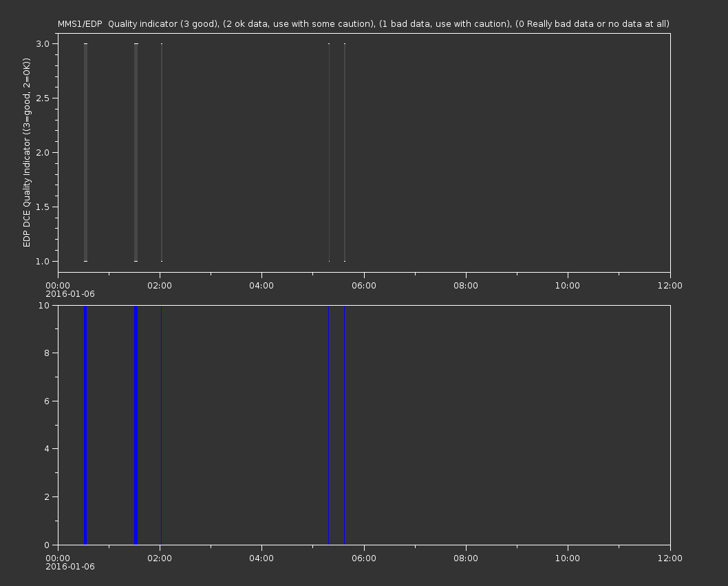Select the 10 y-axis tick of blue plot
Viewport: 728px width, 586px height.
44,305
